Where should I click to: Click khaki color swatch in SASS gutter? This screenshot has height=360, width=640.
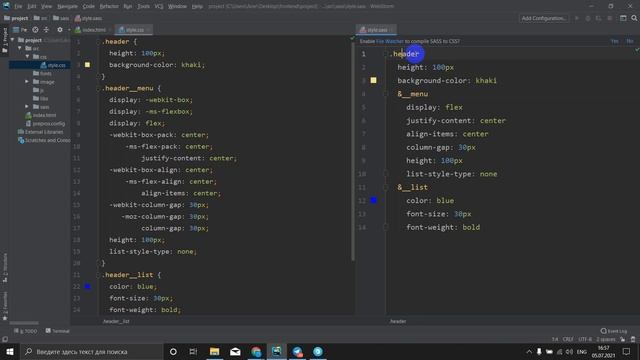click(373, 80)
